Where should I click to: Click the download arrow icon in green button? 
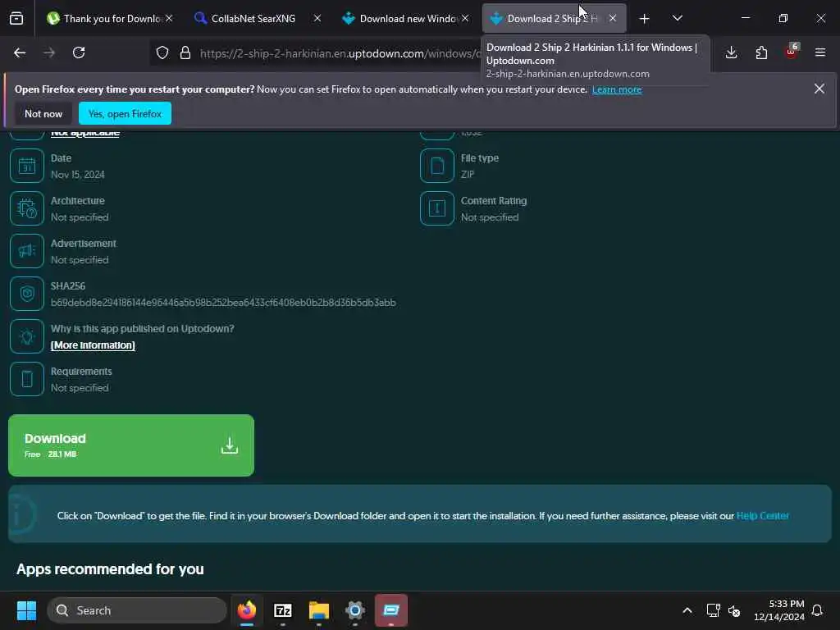pos(230,445)
